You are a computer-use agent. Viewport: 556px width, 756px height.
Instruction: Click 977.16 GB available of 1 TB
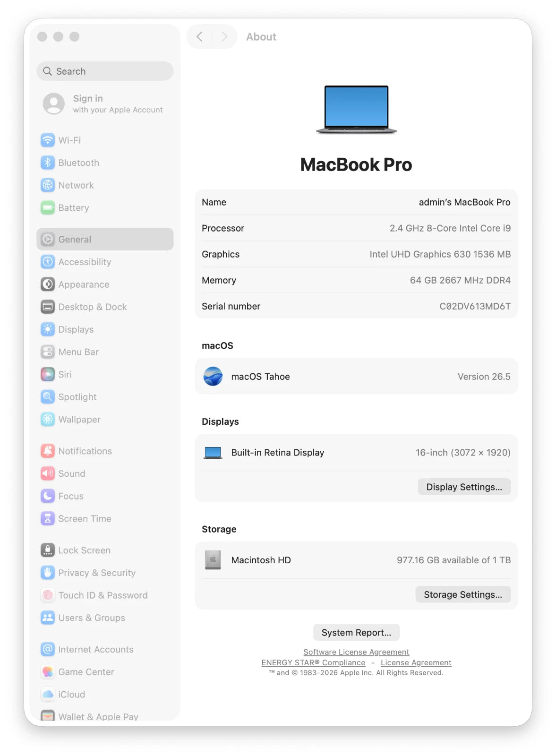(453, 560)
